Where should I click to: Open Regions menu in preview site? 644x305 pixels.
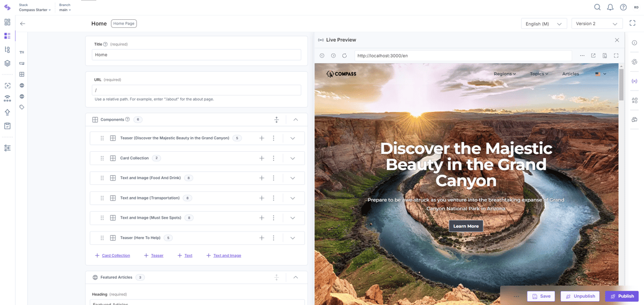click(505, 74)
